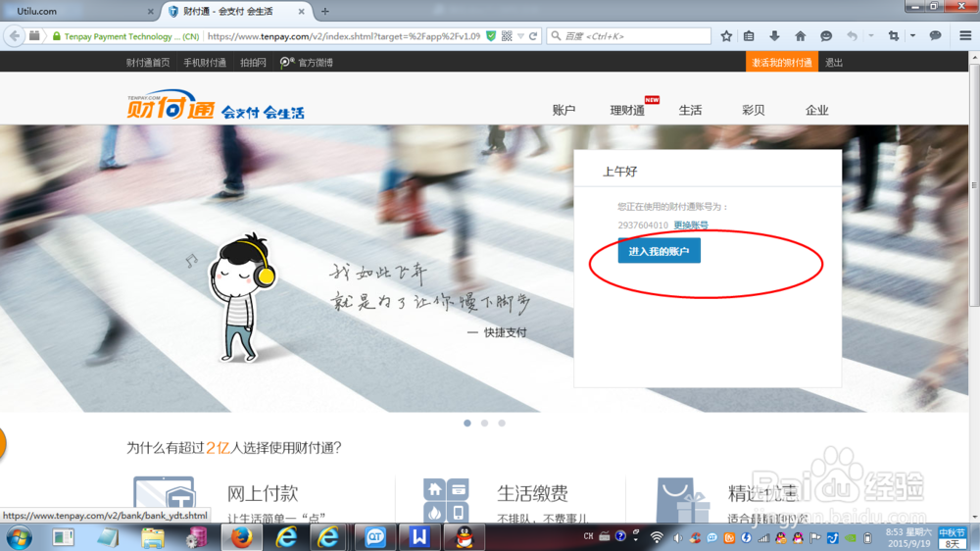The width and height of the screenshot is (980, 551).
Task: Open Firefox from the taskbar
Action: pyautogui.click(x=242, y=538)
